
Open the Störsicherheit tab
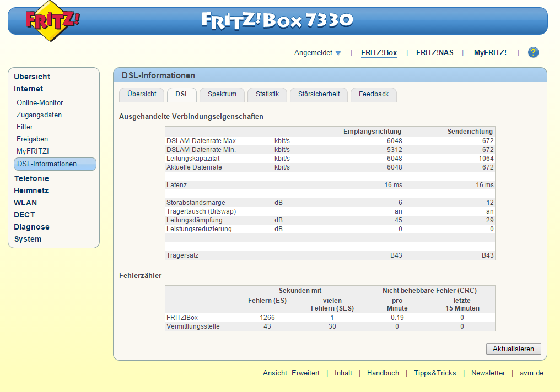(319, 94)
